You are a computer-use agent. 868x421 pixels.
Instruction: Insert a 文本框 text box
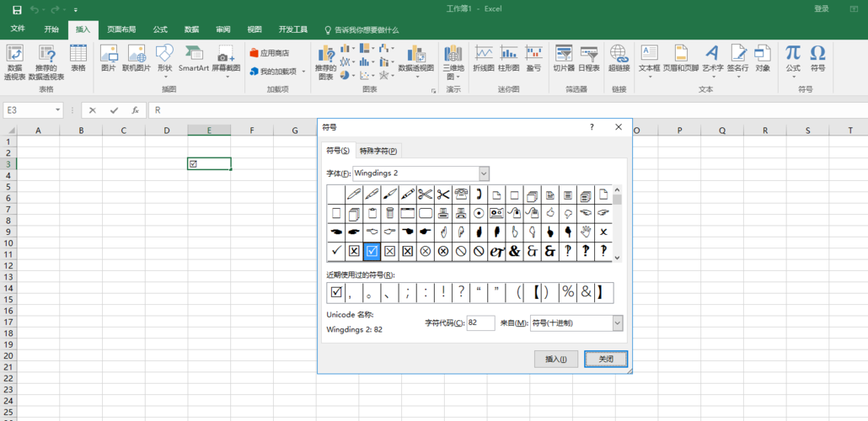point(649,56)
